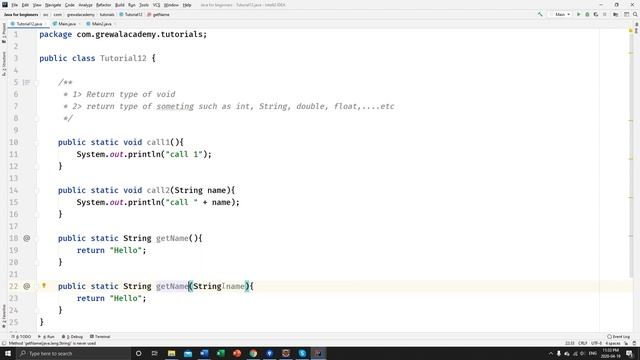Click the inspection warning indicator atop scrollbar
This screenshot has width=640, height=360.
[631, 31]
